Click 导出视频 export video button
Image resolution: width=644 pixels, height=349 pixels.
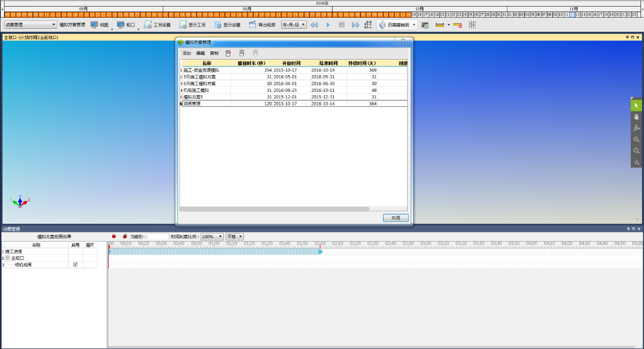pos(262,25)
